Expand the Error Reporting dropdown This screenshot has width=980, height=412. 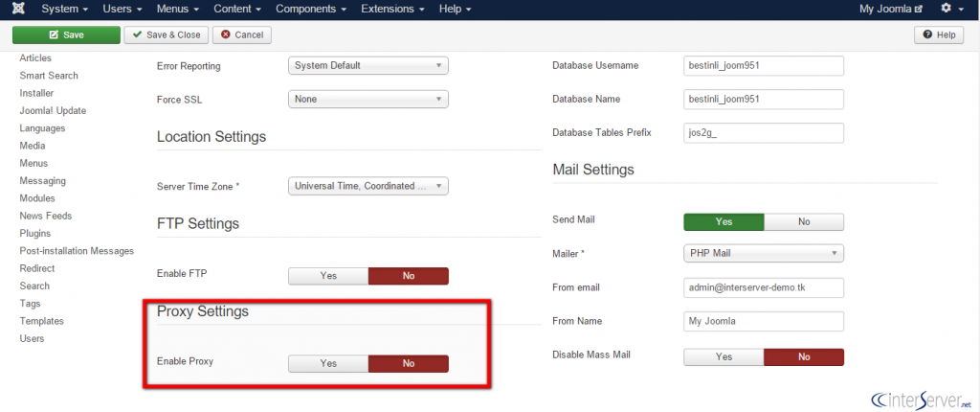368,65
